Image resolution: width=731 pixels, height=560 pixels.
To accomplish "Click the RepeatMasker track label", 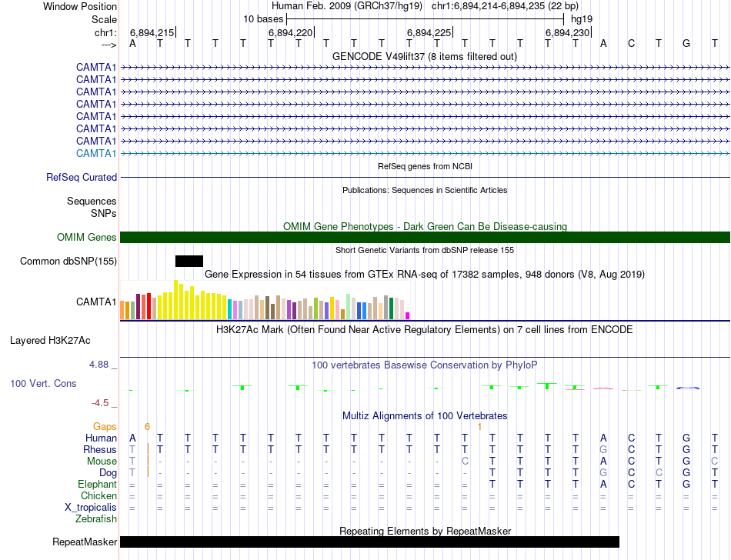I will 85,542.
